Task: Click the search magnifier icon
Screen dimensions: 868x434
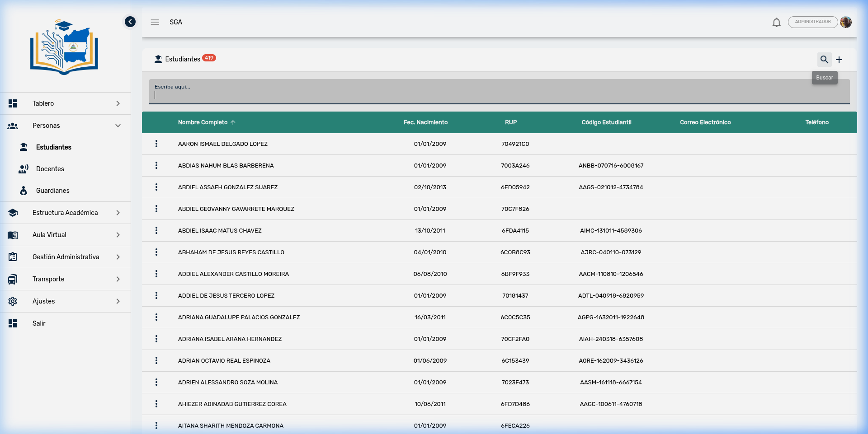Action: (824, 60)
